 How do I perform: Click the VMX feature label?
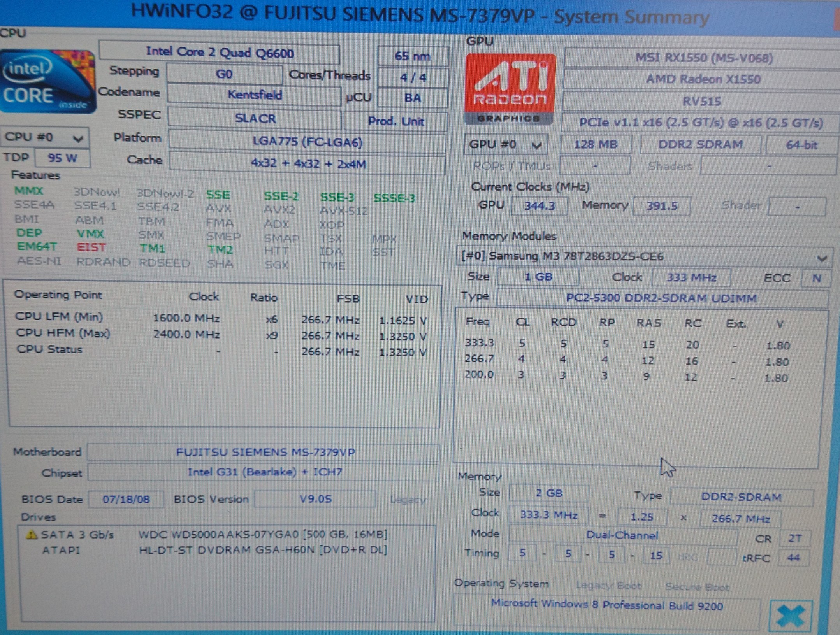[x=90, y=234]
